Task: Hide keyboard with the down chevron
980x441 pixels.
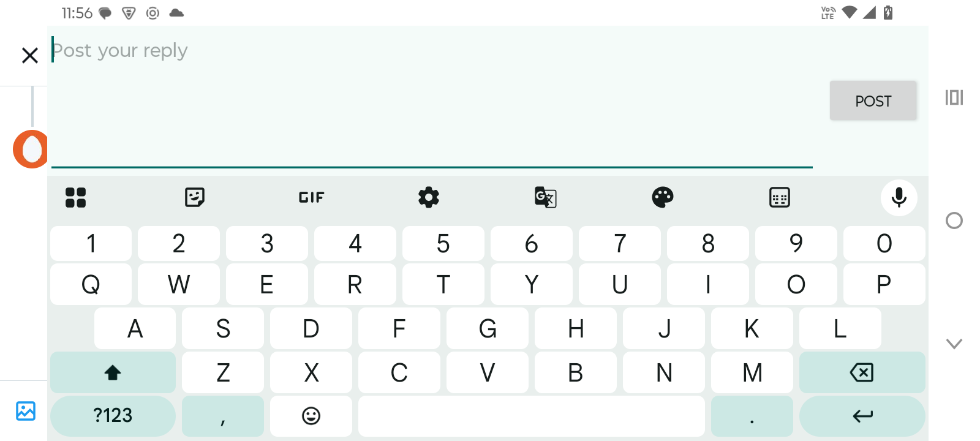Action: click(x=954, y=344)
